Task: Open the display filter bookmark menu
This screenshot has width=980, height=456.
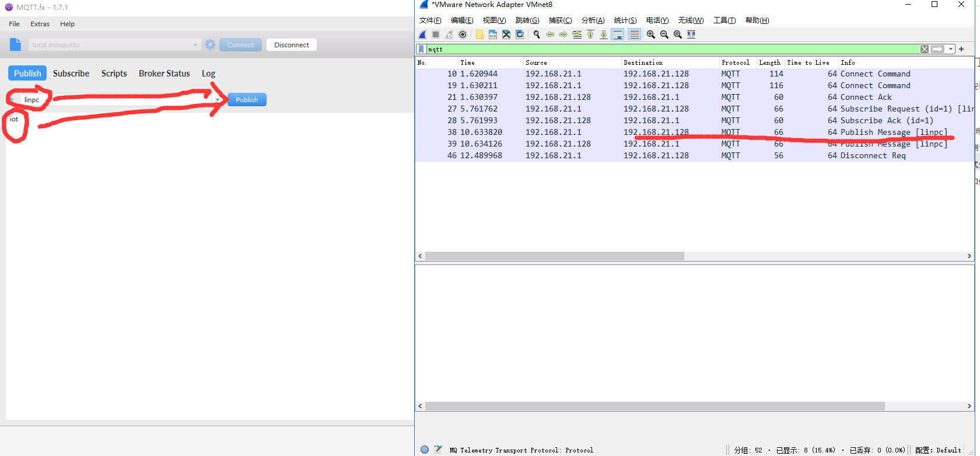Action: (421, 49)
